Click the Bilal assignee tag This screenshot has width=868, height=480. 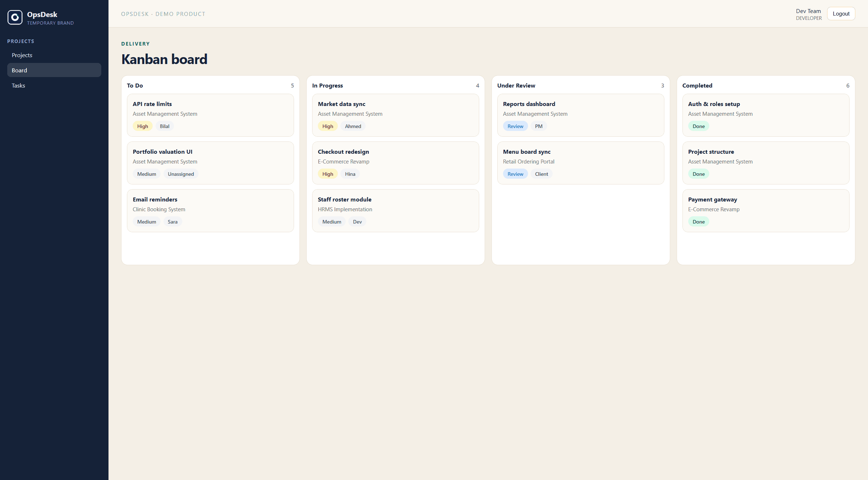click(165, 126)
